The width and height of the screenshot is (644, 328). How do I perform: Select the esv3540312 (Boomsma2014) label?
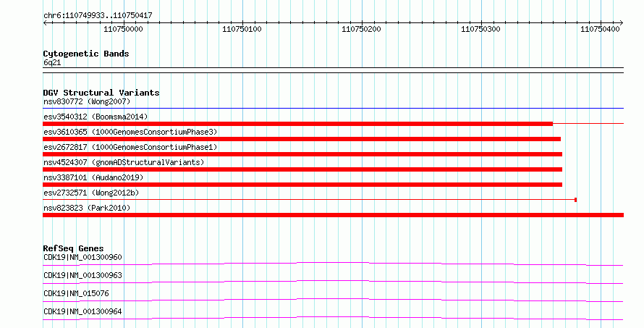(x=96, y=117)
